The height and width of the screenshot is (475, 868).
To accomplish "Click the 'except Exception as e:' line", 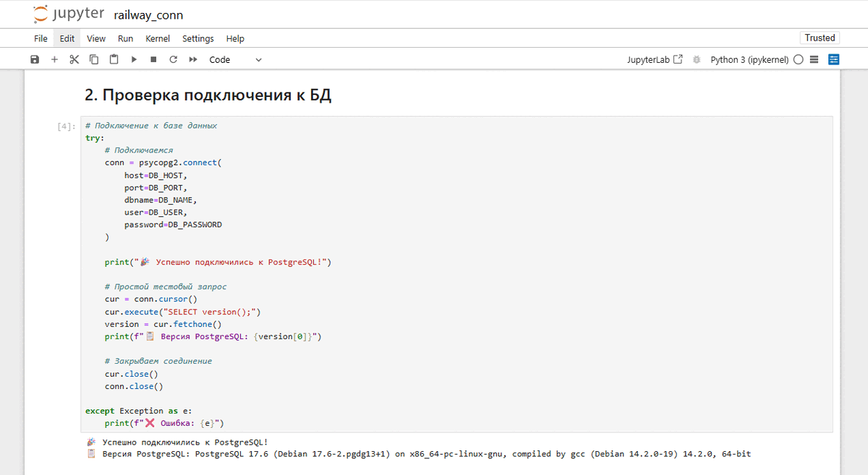I will coord(139,411).
